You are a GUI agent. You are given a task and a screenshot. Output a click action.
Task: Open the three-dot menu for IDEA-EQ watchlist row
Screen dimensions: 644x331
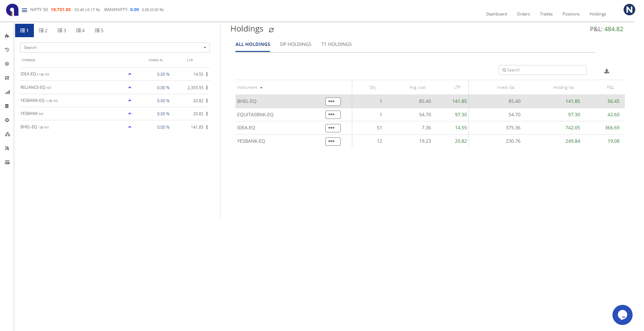(x=207, y=74)
